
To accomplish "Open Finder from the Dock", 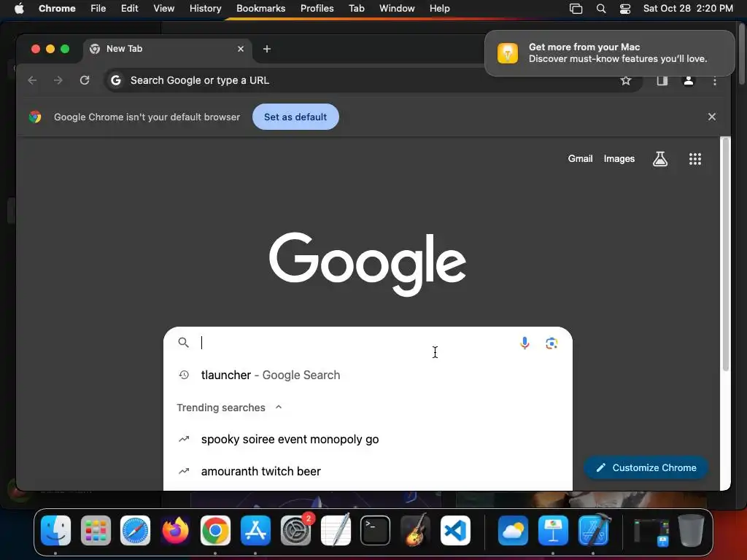I will (55, 530).
